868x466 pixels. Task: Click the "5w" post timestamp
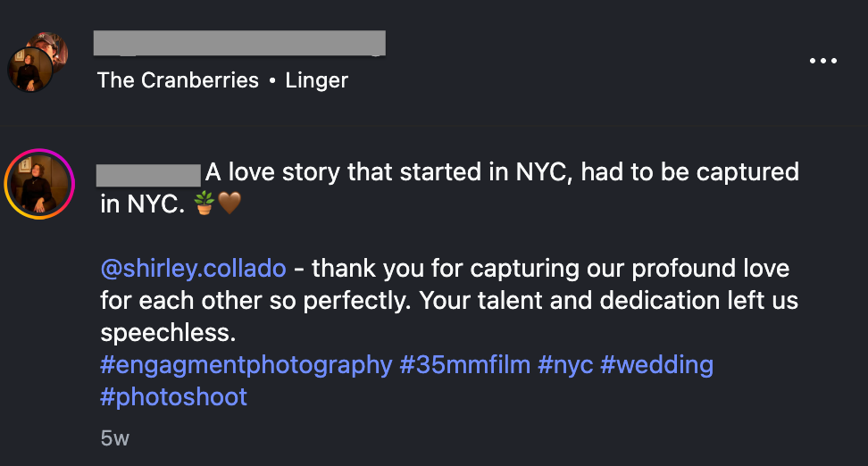coord(115,438)
